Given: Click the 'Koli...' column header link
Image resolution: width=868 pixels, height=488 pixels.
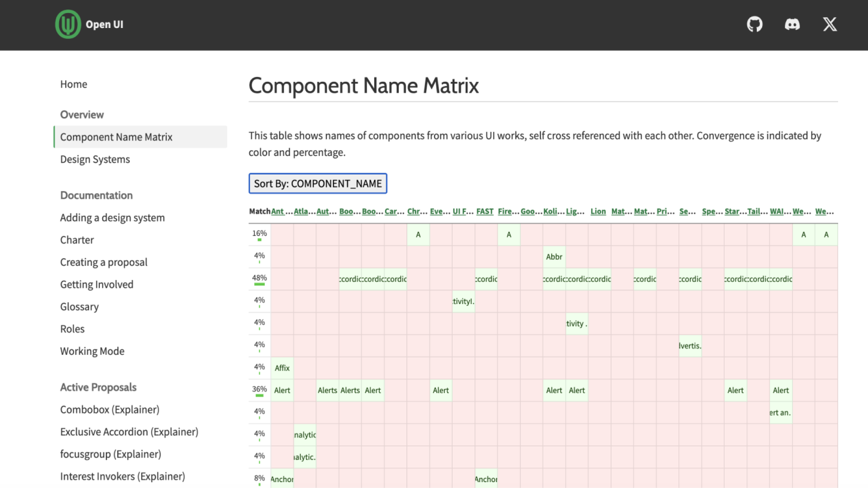Looking at the screenshot, I should point(554,211).
